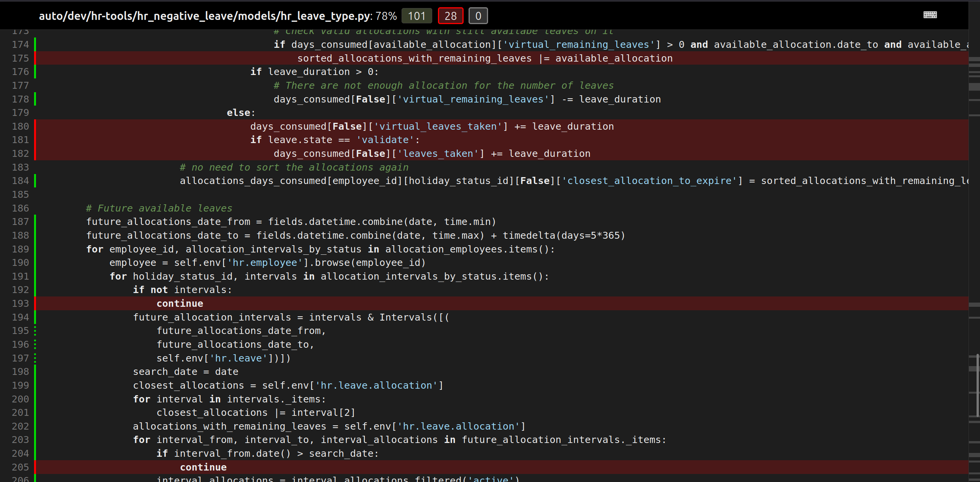Toggle the 101 run lines filter

(416, 16)
